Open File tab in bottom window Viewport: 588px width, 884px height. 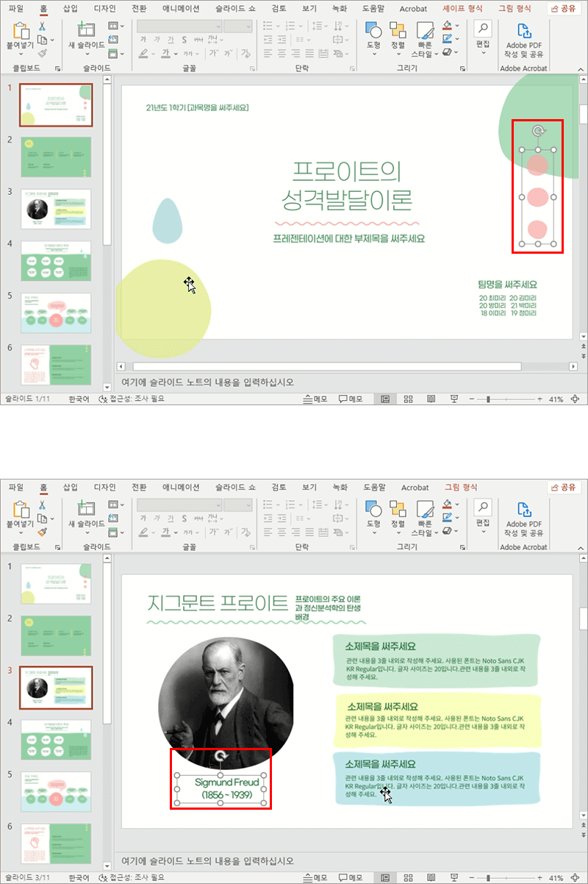[x=16, y=487]
